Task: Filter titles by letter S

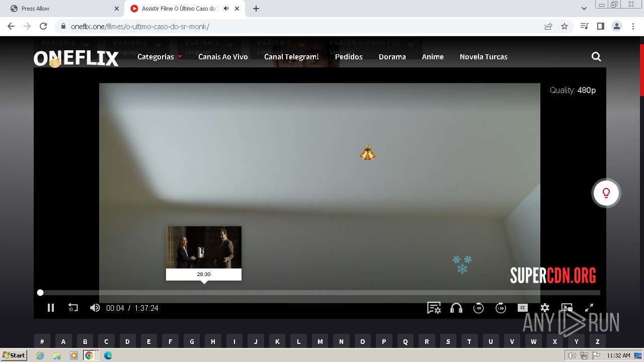Action: point(448,341)
